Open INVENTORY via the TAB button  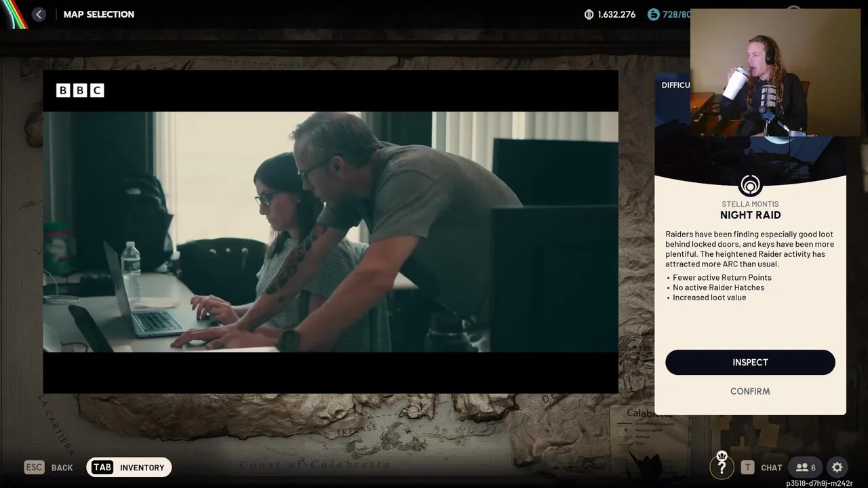coord(129,467)
